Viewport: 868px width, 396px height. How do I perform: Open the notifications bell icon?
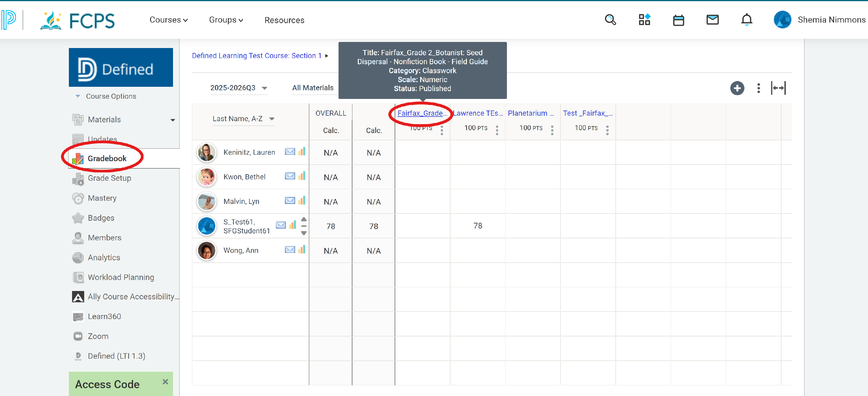(746, 20)
